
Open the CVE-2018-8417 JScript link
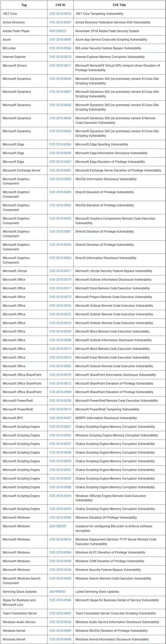coord(60,271)
